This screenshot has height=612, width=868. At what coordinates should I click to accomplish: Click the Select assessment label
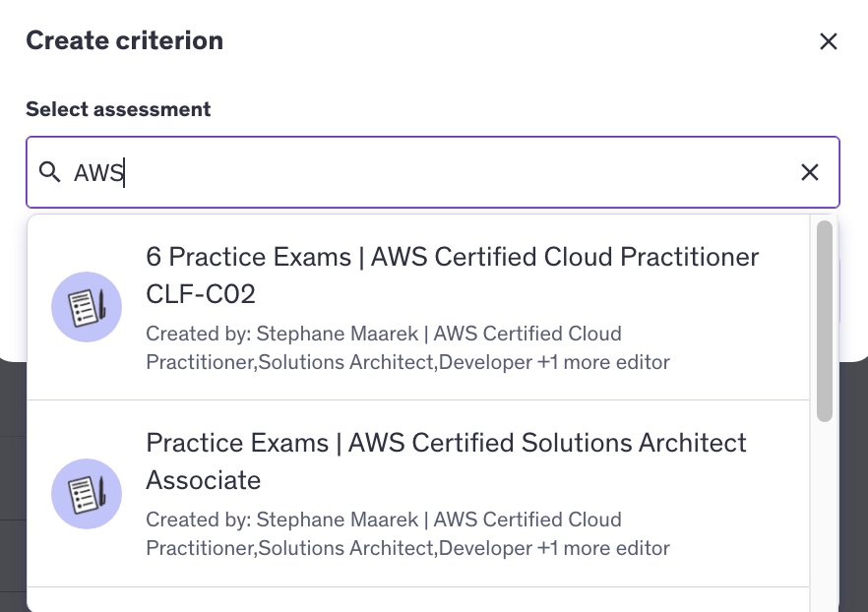118,109
